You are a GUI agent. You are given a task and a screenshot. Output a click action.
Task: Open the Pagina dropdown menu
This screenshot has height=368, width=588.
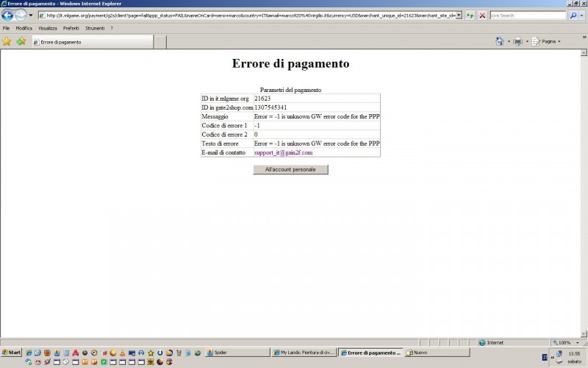point(546,41)
